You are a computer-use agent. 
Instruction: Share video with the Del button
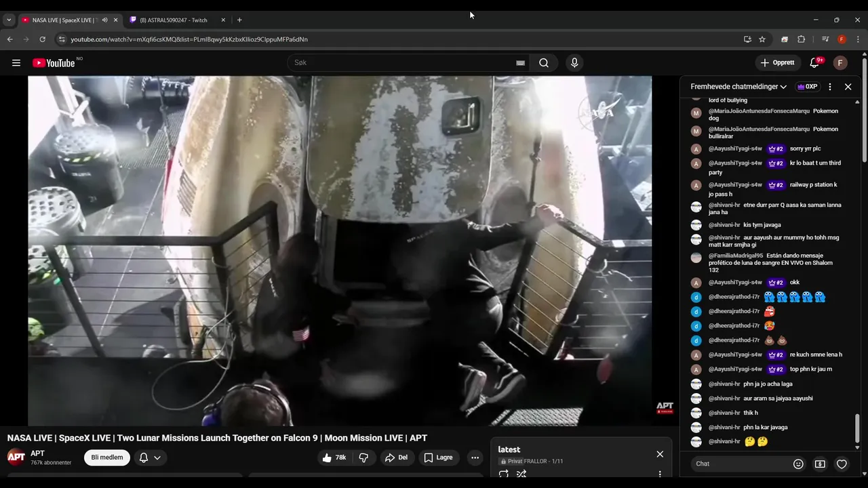click(x=396, y=457)
